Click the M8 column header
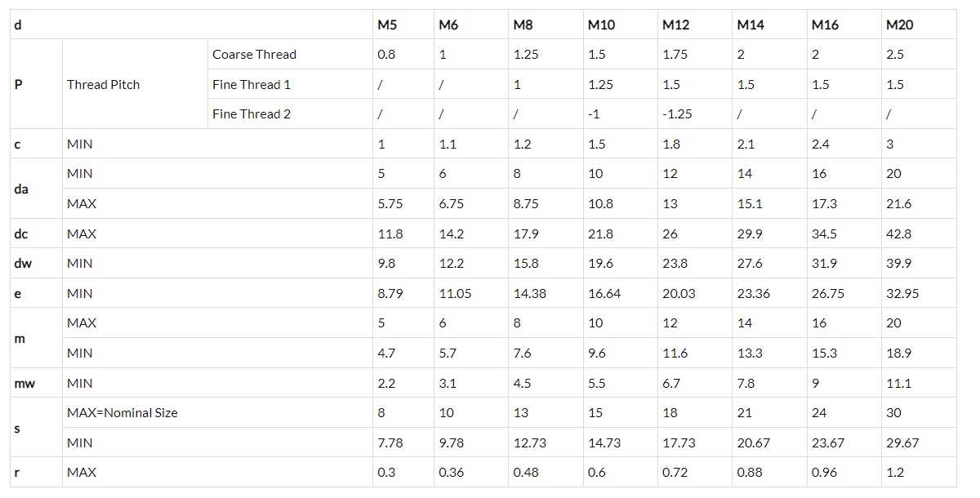 (523, 24)
